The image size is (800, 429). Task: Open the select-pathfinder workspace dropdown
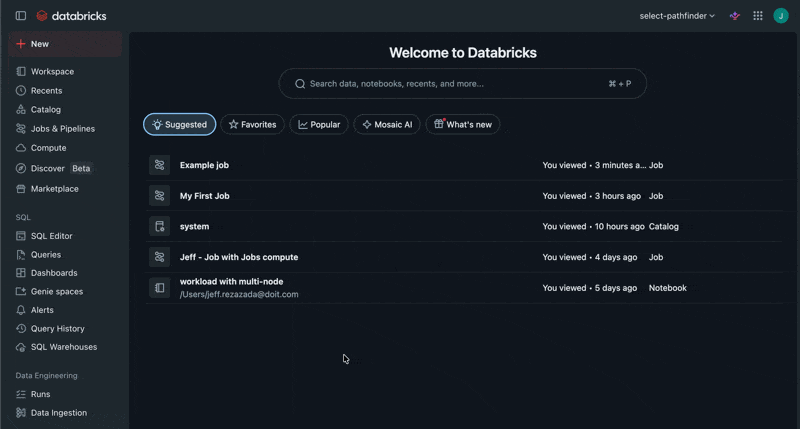coord(677,16)
